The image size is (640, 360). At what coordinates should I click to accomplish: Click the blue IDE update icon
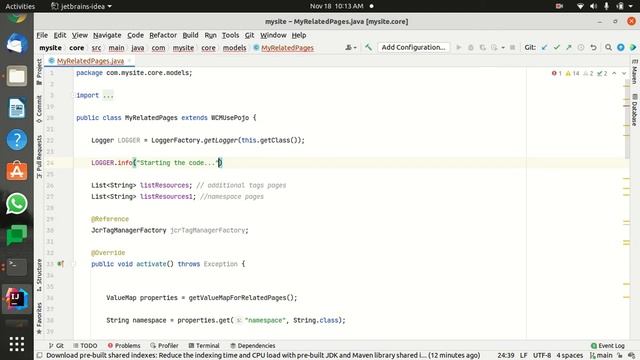(x=620, y=47)
